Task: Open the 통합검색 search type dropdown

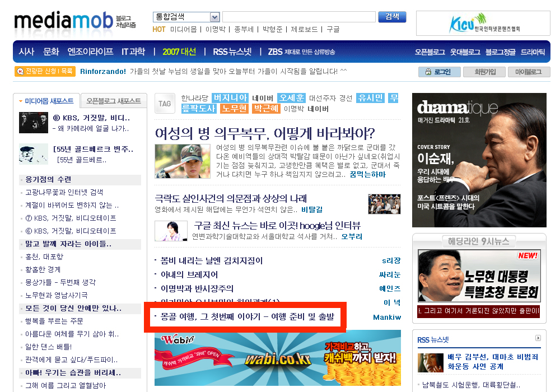Action: [x=186, y=17]
